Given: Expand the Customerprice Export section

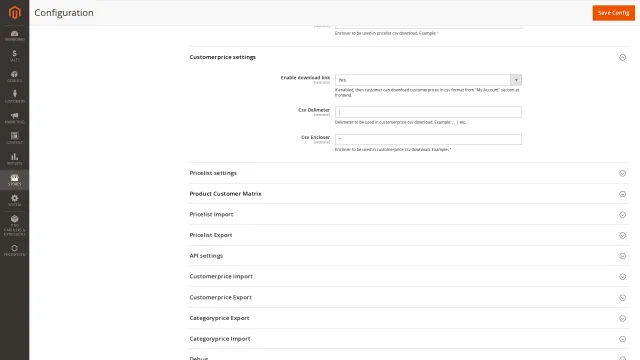Looking at the screenshot, I should [x=622, y=298].
